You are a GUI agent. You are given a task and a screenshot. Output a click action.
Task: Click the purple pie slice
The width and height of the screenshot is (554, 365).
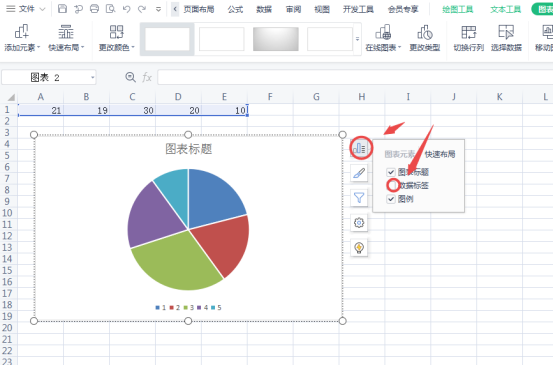tap(154, 216)
